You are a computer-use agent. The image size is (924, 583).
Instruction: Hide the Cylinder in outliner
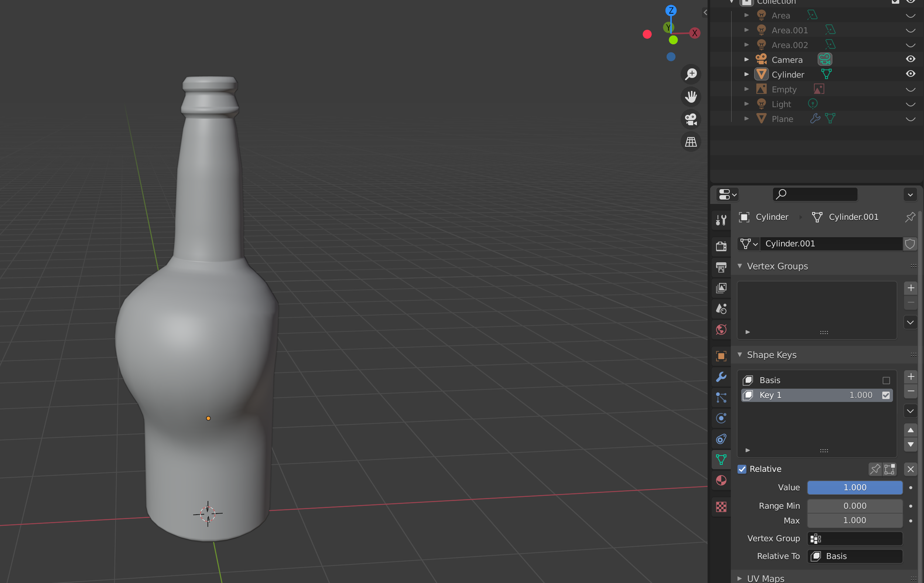coord(910,74)
